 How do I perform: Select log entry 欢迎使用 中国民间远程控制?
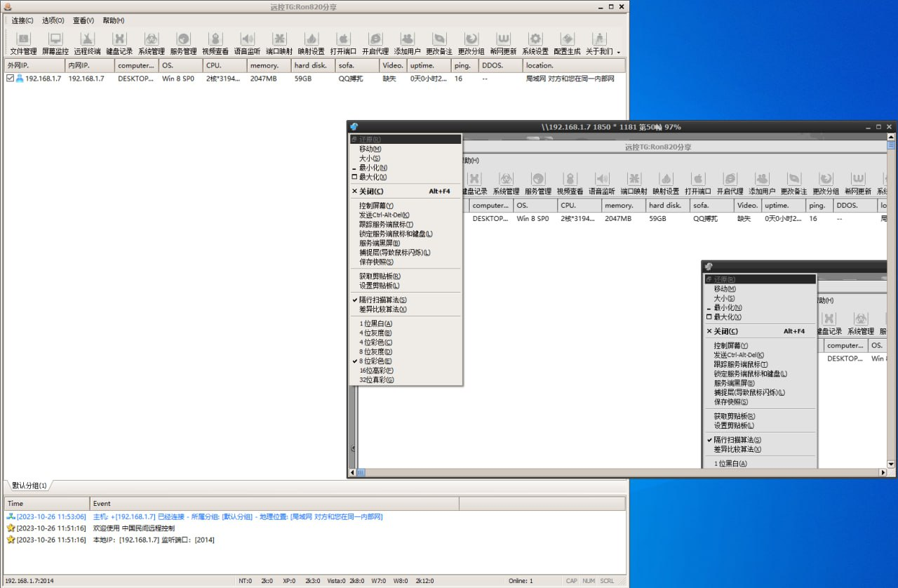[x=134, y=528]
